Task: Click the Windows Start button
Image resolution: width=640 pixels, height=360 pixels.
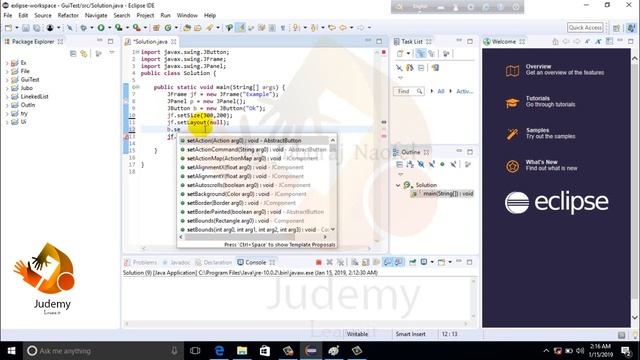Action: [11, 351]
